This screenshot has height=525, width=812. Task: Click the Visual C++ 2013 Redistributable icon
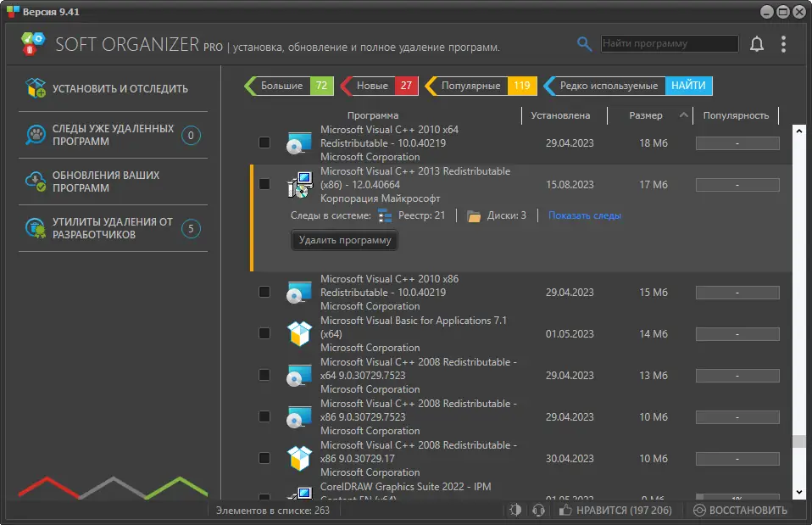[300, 185]
